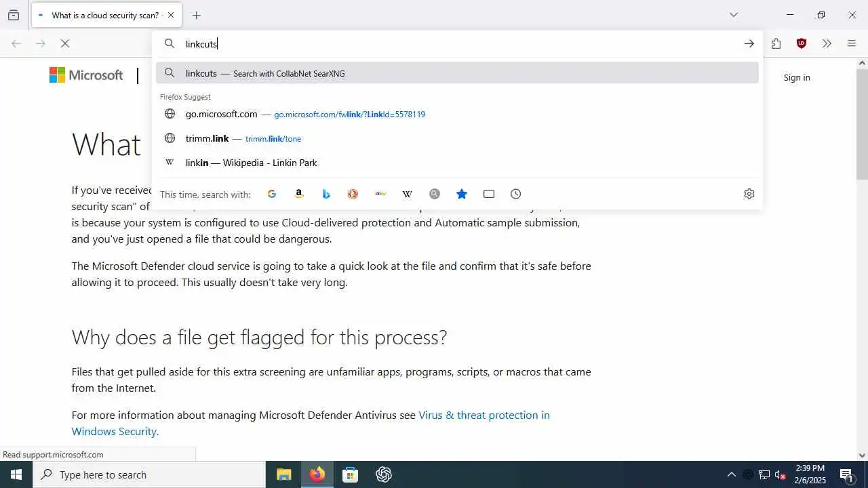Search open tabs using tab icon
The width and height of the screenshot is (868, 488).
pyautogui.click(x=489, y=194)
